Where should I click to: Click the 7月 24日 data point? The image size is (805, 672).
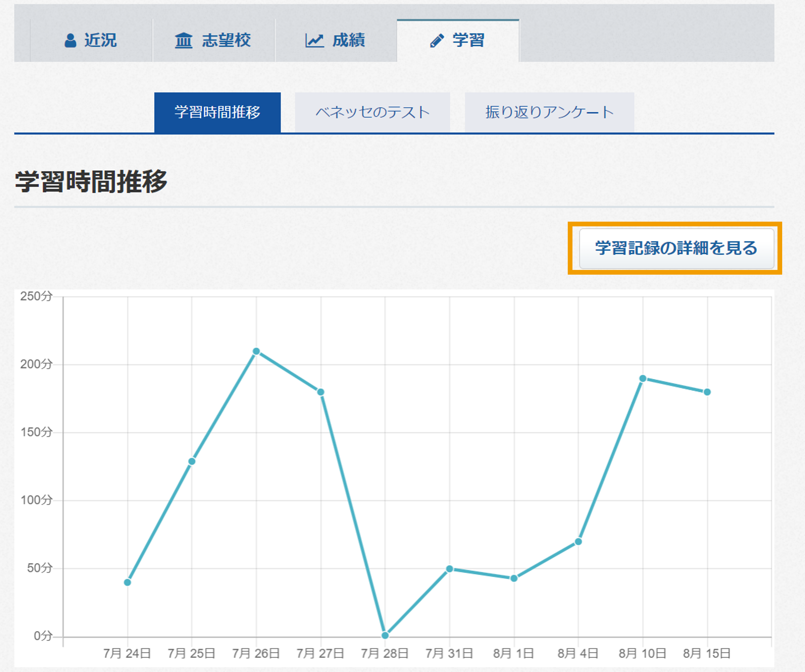click(128, 582)
